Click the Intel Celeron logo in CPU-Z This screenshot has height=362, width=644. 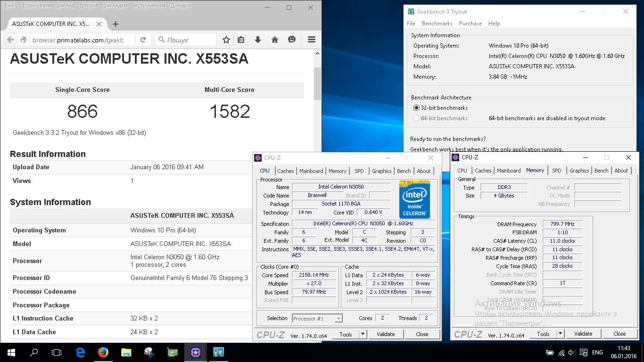coord(415,199)
